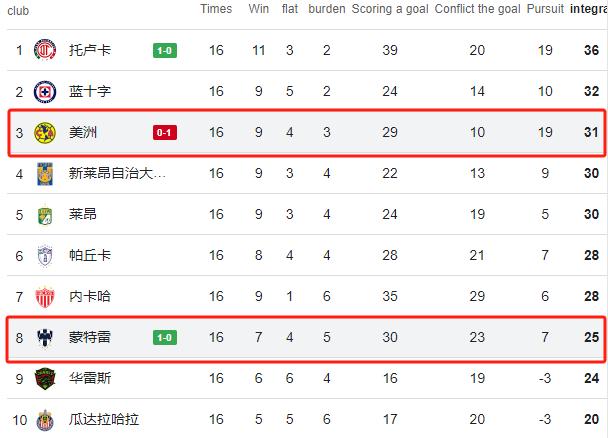
Task: Click the Guadalajara Chivas crest icon
Action: pyautogui.click(x=45, y=420)
